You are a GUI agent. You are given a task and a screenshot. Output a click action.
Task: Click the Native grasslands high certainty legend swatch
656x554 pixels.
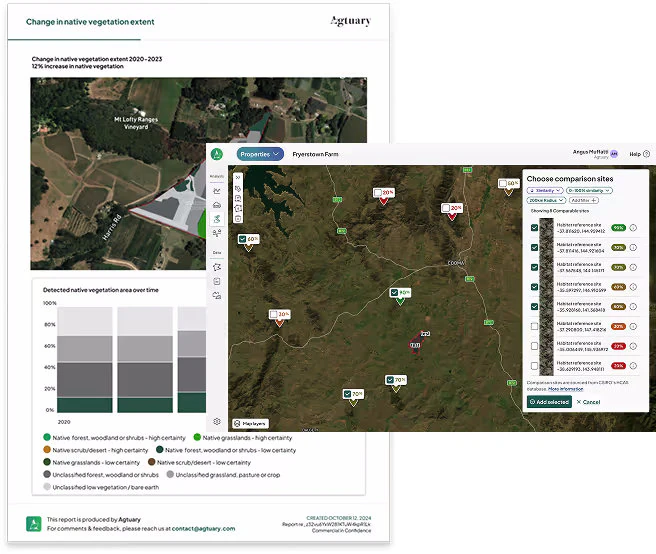[x=197, y=437]
